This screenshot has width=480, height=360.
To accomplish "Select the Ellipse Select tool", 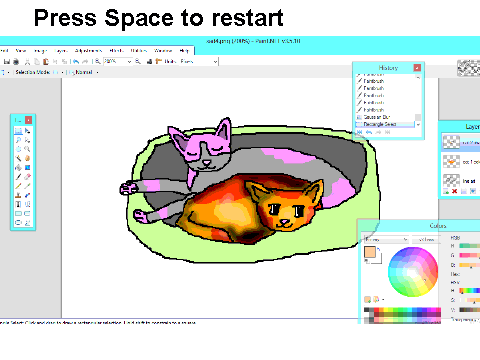I will (18, 149).
